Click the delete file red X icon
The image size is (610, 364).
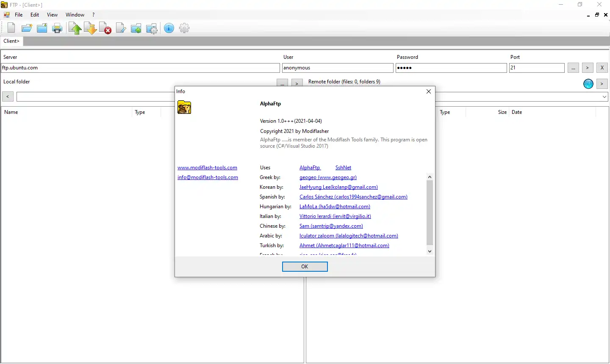pos(105,28)
